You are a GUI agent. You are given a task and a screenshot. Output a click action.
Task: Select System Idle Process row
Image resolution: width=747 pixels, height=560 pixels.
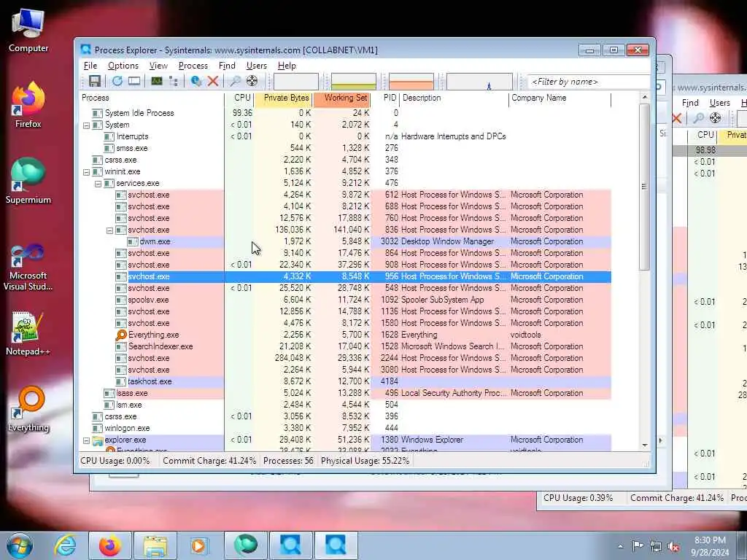[x=346, y=113]
